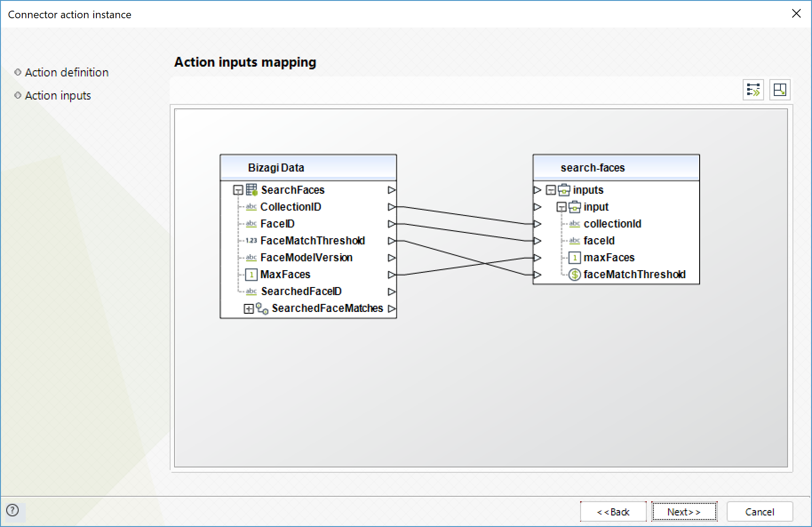Cancel the connector action wizard
This screenshot has height=527, width=812.
pyautogui.click(x=760, y=512)
